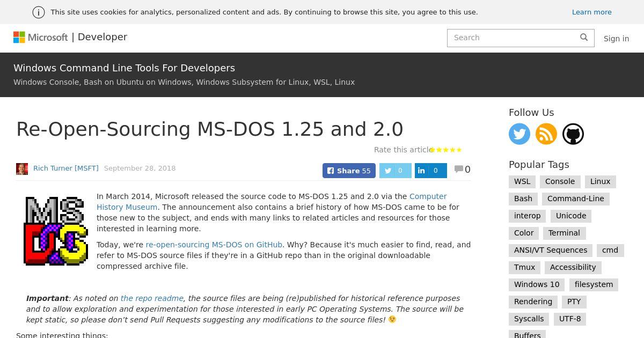Click the comments bubble icon
The height and width of the screenshot is (338, 644).
click(x=459, y=169)
